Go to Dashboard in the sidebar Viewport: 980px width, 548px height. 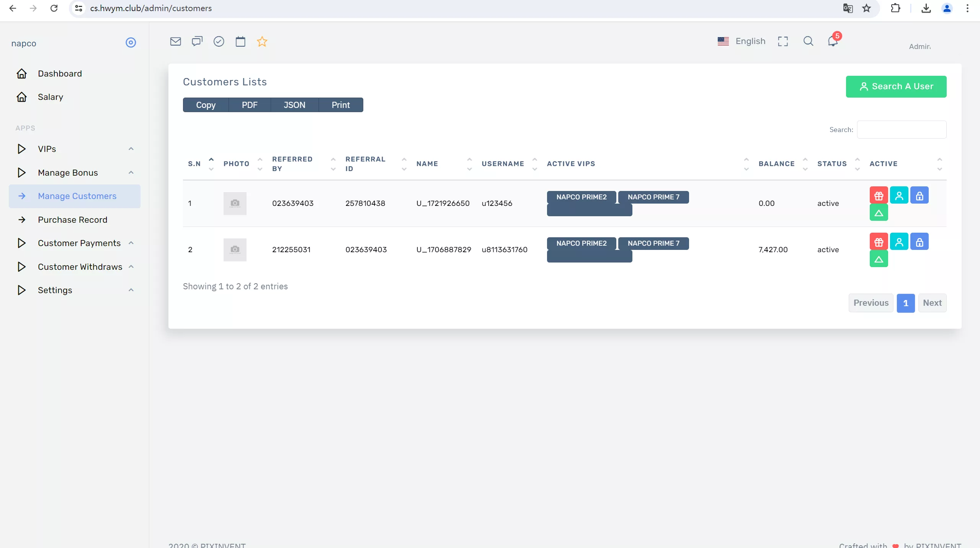[60, 73]
